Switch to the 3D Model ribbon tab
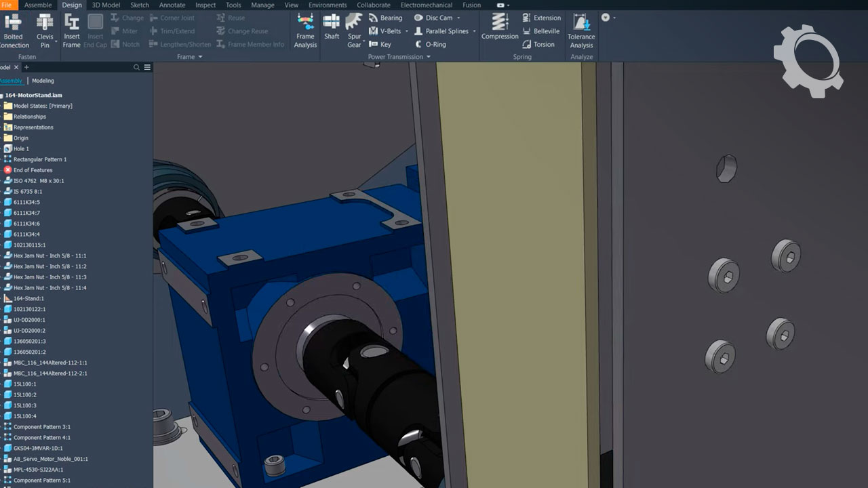The width and height of the screenshot is (868, 488). (x=106, y=5)
